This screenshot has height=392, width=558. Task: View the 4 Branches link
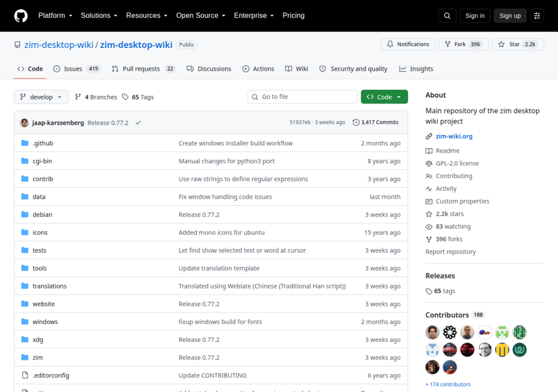[x=96, y=97]
